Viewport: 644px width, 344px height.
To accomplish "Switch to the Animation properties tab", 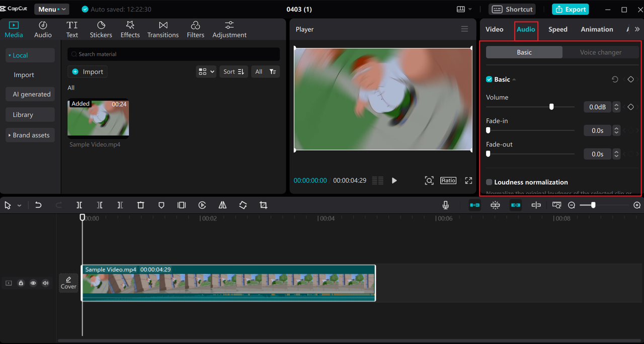I will click(x=597, y=29).
